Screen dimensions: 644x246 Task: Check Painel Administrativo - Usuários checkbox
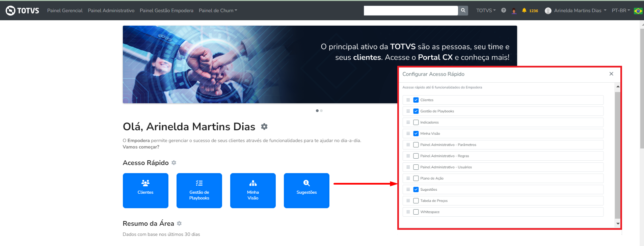416,167
